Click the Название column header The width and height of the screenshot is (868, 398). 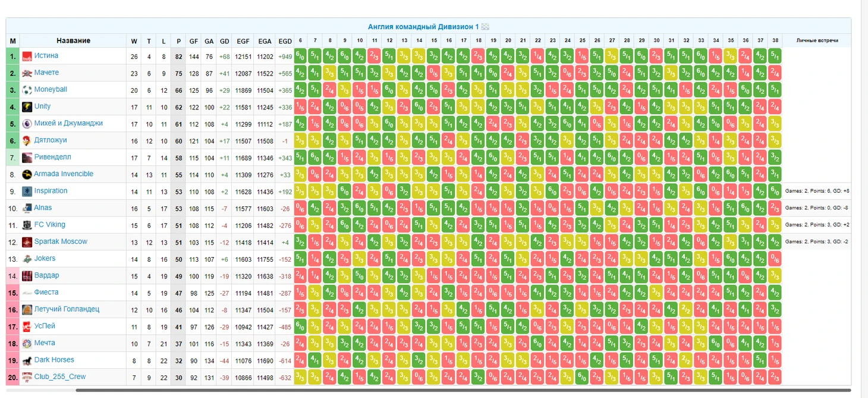pos(73,40)
